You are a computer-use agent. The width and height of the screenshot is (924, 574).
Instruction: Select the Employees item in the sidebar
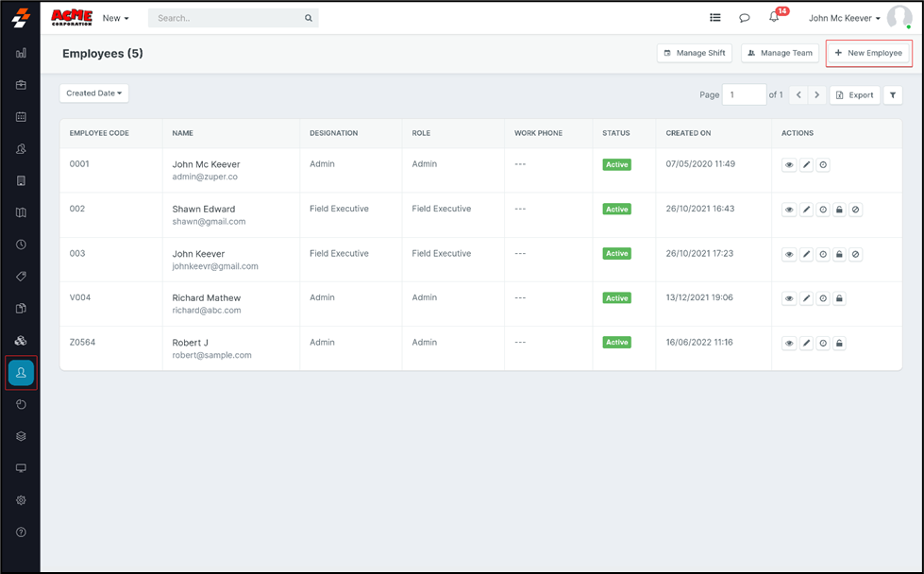21,373
